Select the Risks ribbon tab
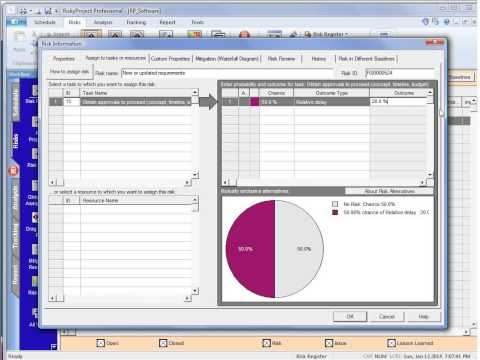Screen dimensions: 480x360 coord(74,22)
